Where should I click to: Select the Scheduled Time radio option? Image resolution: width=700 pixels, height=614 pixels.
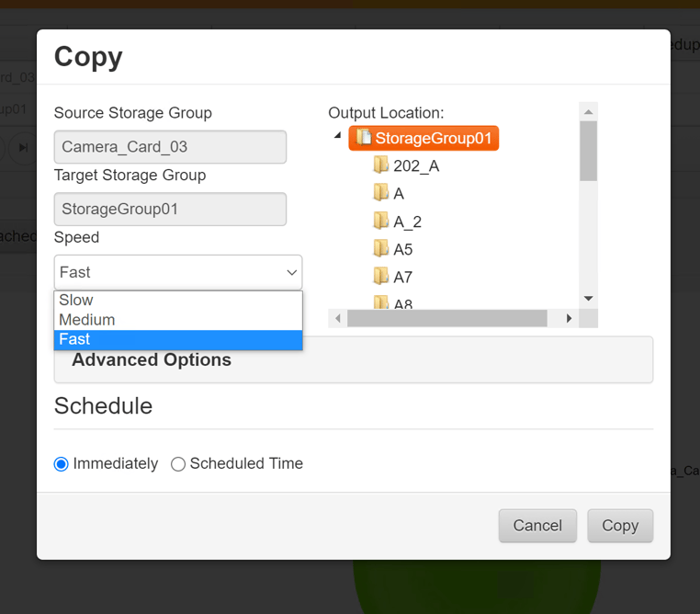point(178,464)
